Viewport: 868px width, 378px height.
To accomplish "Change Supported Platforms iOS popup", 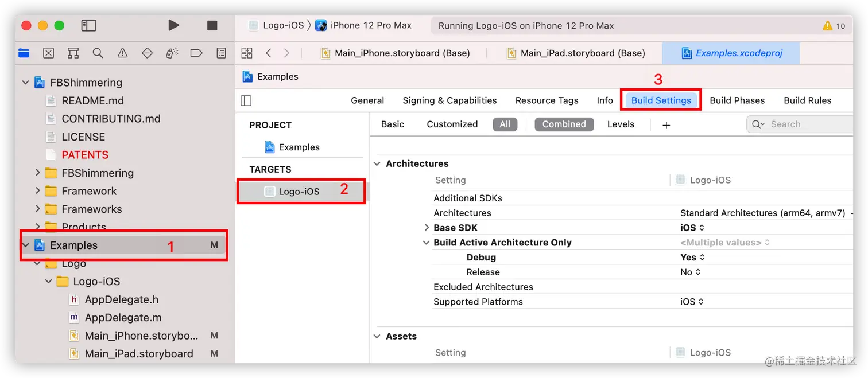I will pos(692,302).
